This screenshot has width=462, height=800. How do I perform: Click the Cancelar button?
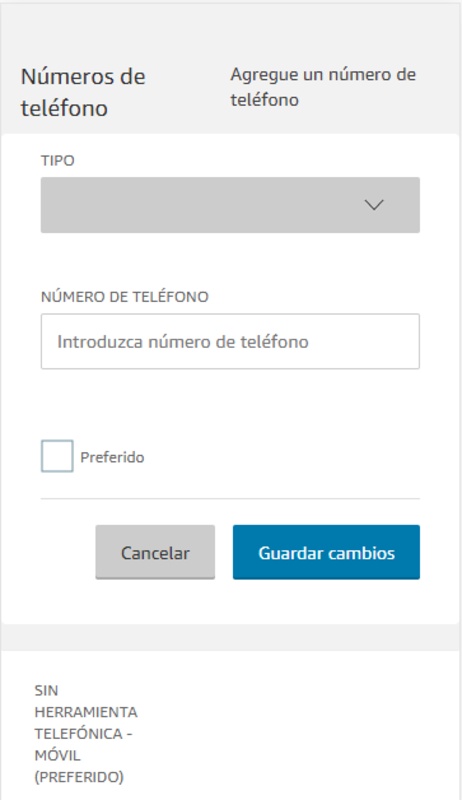(x=155, y=553)
